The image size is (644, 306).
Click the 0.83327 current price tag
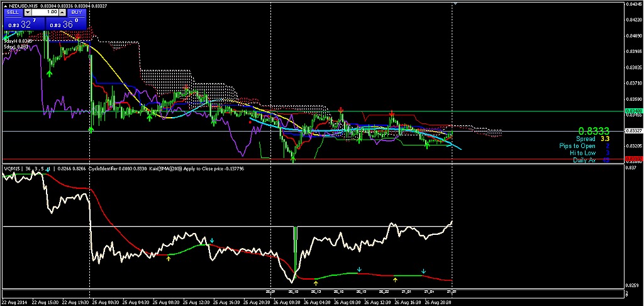[633, 131]
